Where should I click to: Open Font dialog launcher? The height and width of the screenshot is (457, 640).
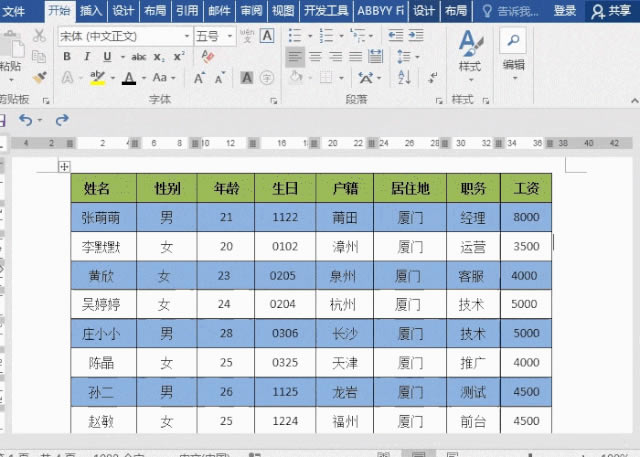tap(274, 101)
